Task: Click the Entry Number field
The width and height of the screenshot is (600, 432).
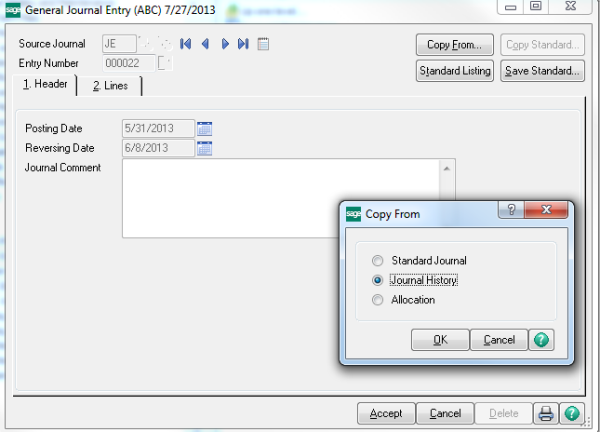Action: (129, 63)
